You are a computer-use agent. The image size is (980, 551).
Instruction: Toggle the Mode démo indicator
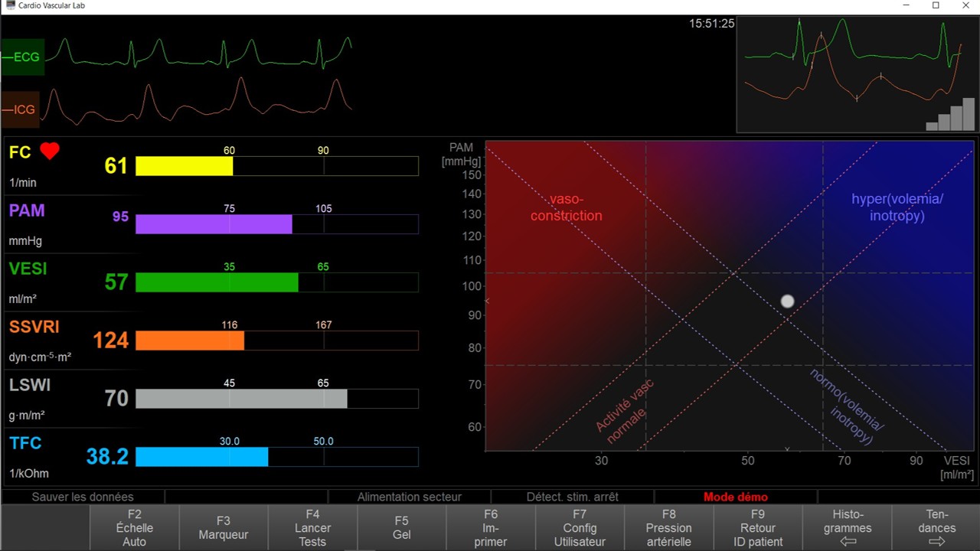pyautogui.click(x=734, y=497)
